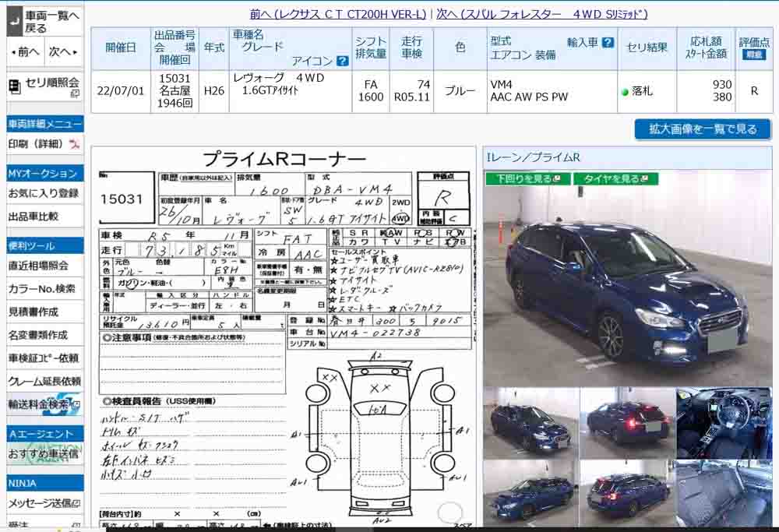Click the 便利ツール section header
Image resolution: width=779 pixels, height=532 pixels.
point(45,245)
